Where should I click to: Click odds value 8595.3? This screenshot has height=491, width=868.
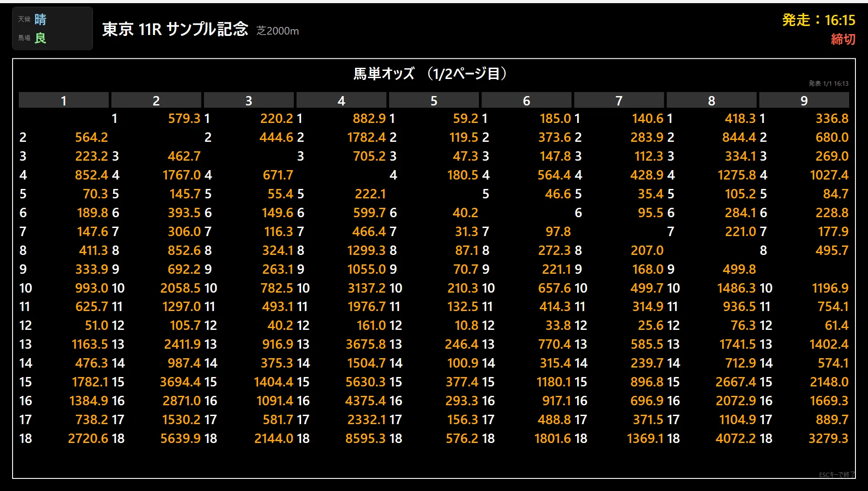(365, 438)
